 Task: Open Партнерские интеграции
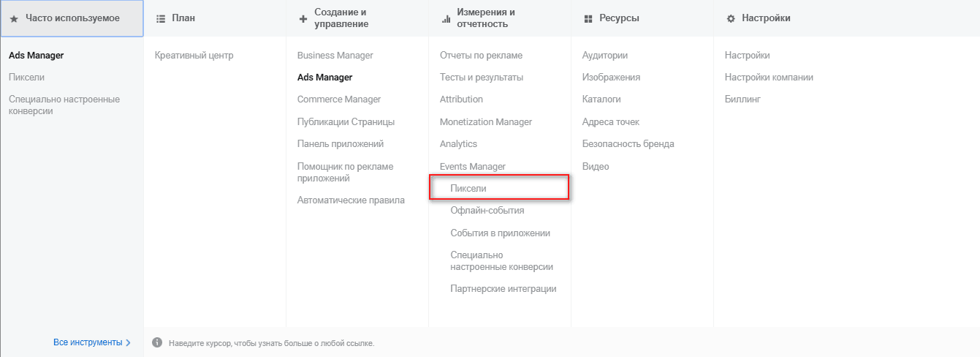(x=504, y=289)
